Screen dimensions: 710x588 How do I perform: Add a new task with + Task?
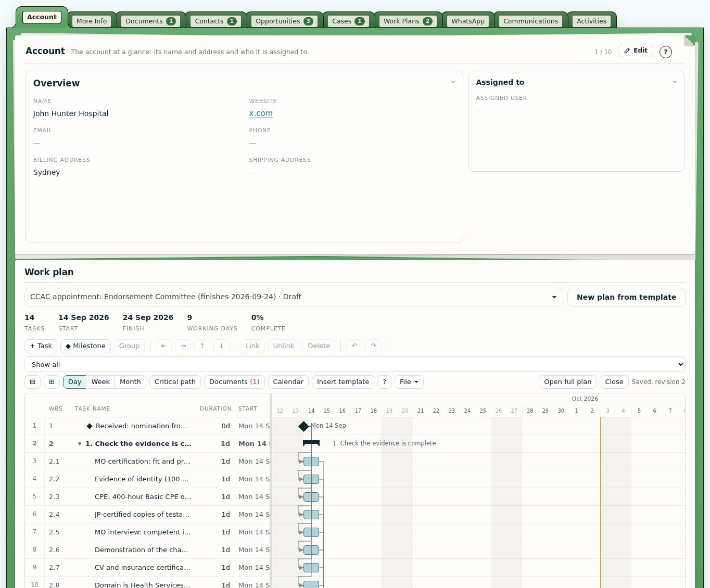pos(41,346)
